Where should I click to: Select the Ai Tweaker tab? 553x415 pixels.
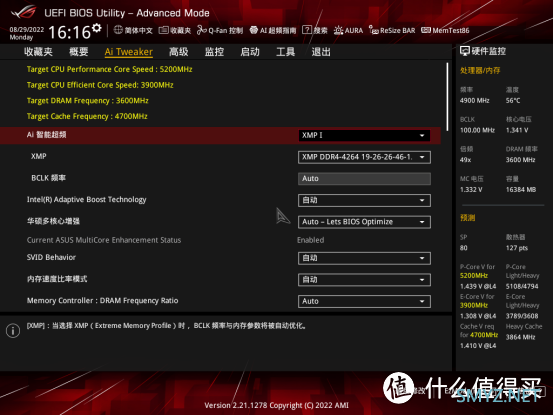[129, 52]
